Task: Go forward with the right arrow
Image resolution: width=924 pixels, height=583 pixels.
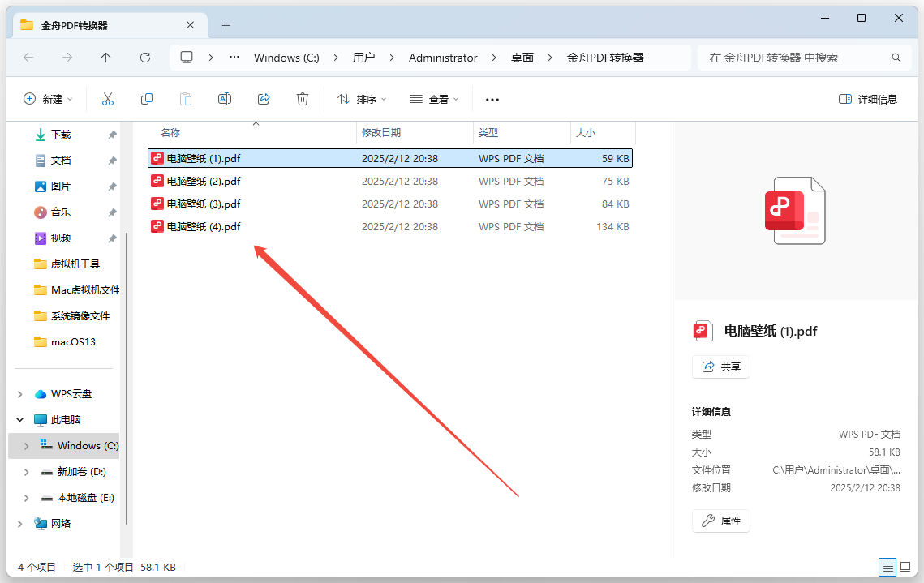Action: coord(67,57)
